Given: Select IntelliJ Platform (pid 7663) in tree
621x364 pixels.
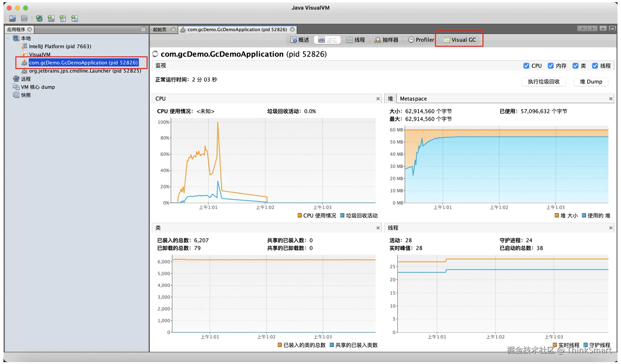Looking at the screenshot, I should click(x=60, y=46).
